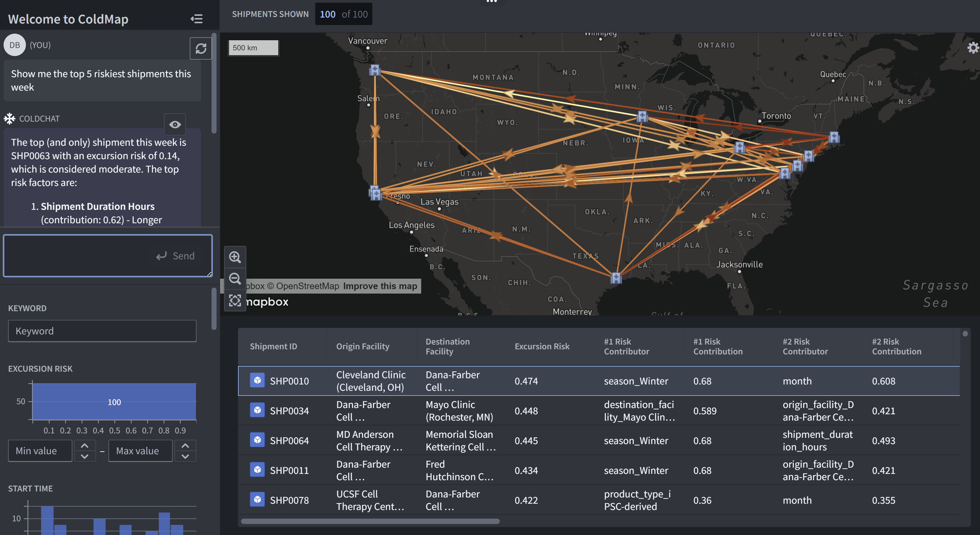
Task: Click the Mayo Clinic (Rochester, MN) cell
Action: click(459, 410)
